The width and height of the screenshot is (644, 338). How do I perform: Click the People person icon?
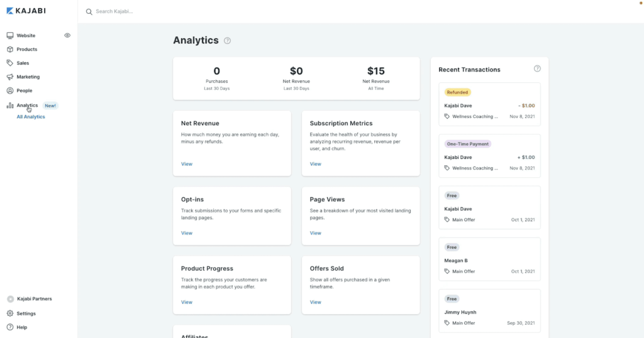10,90
